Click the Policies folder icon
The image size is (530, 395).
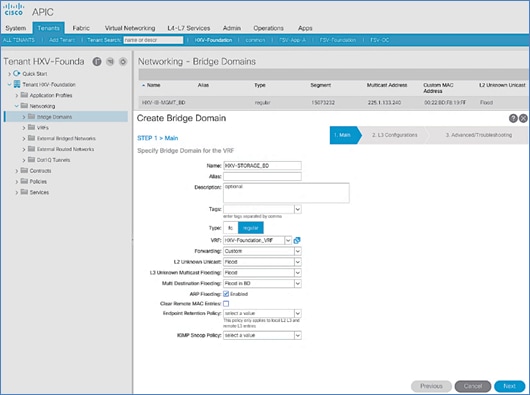(x=24, y=181)
